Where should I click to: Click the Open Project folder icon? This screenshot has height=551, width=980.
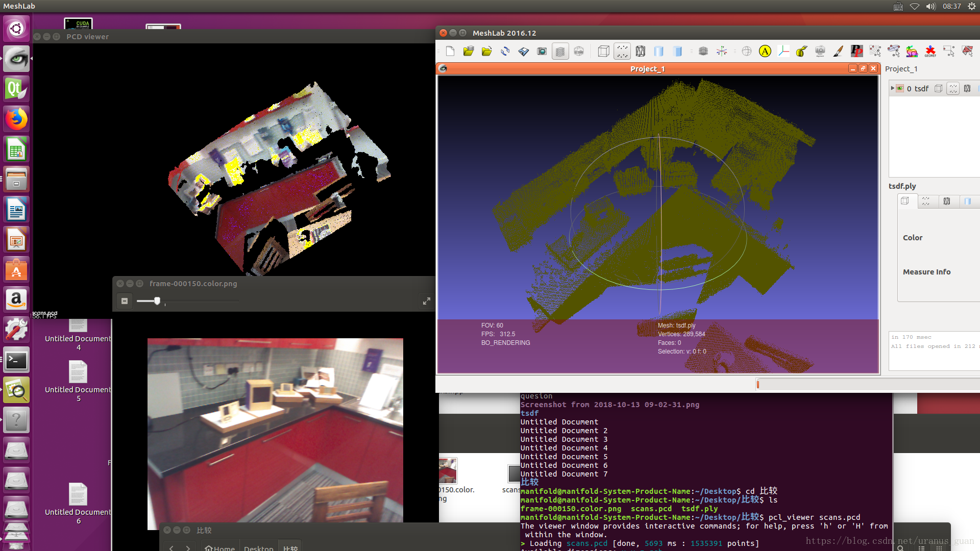[468, 51]
